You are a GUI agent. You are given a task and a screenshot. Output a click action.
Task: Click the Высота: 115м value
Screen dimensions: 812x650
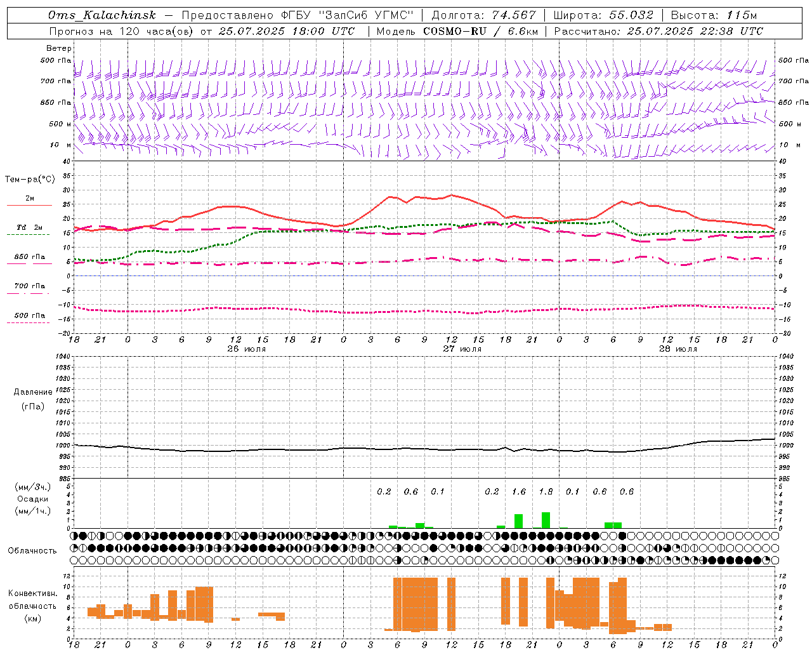pyautogui.click(x=714, y=15)
